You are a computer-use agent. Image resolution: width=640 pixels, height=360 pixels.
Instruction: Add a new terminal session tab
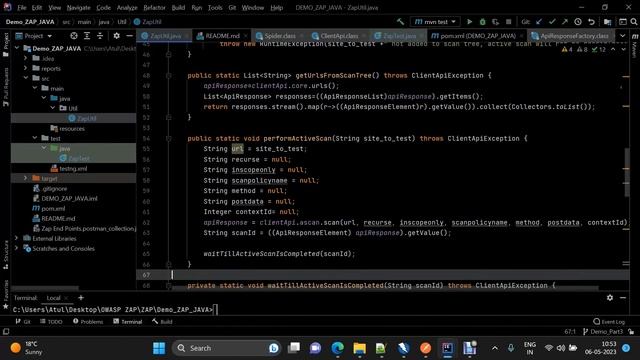[x=81, y=298]
